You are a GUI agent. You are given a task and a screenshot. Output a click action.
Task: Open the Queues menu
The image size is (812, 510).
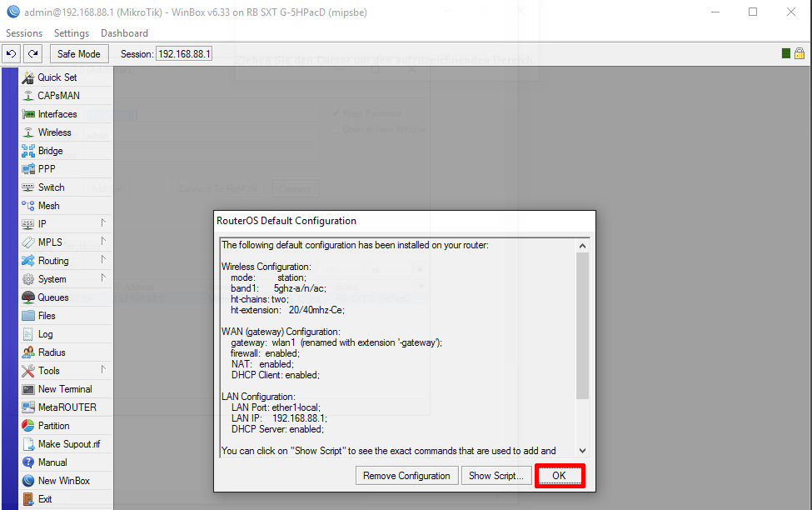pyautogui.click(x=66, y=297)
